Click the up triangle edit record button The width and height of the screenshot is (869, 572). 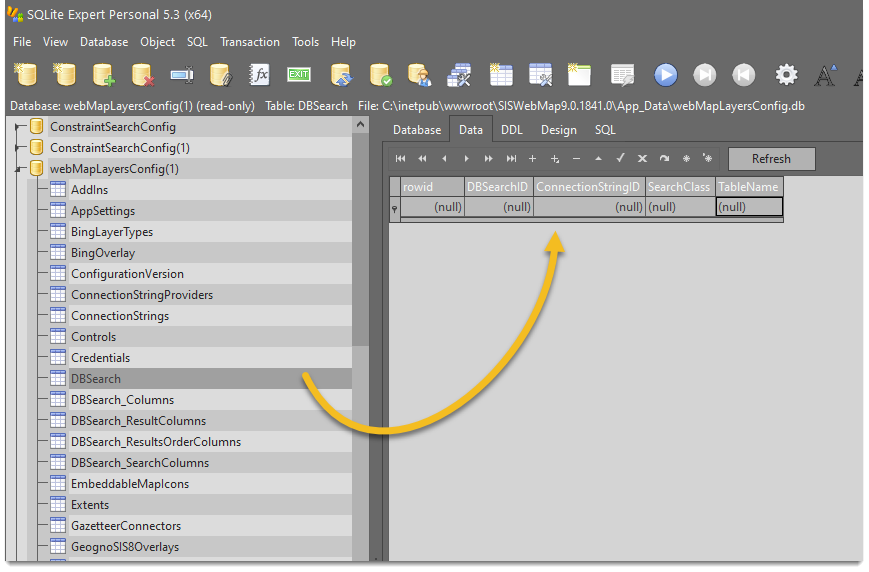pyautogui.click(x=599, y=159)
